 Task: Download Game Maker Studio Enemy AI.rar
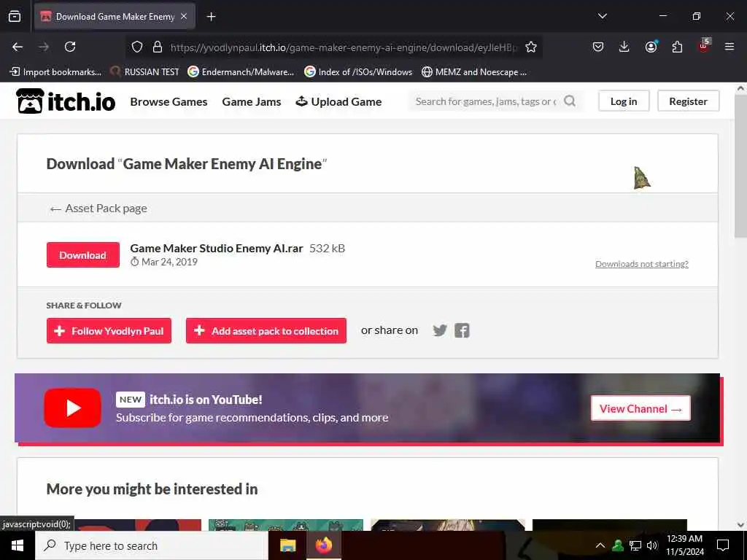coord(83,254)
